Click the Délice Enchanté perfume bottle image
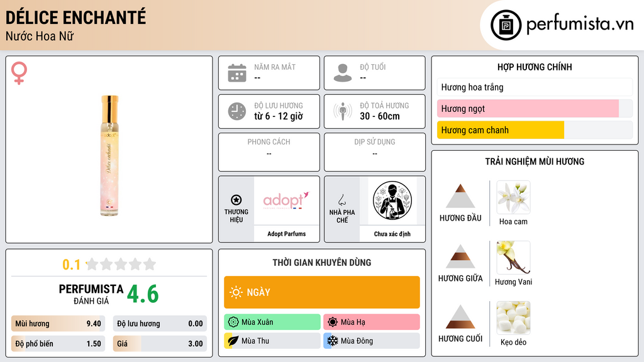The width and height of the screenshot is (644, 362). click(109, 156)
